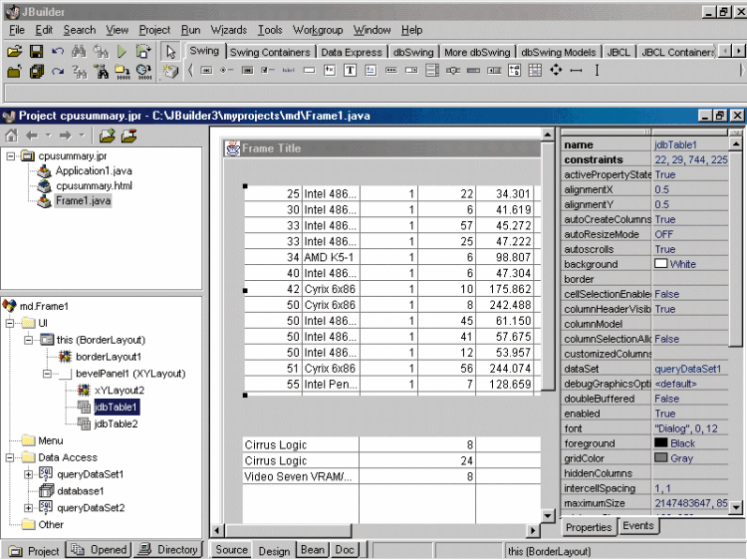Click the Open file toolbar icon
This screenshot has width=747, height=560.
pyautogui.click(x=15, y=51)
